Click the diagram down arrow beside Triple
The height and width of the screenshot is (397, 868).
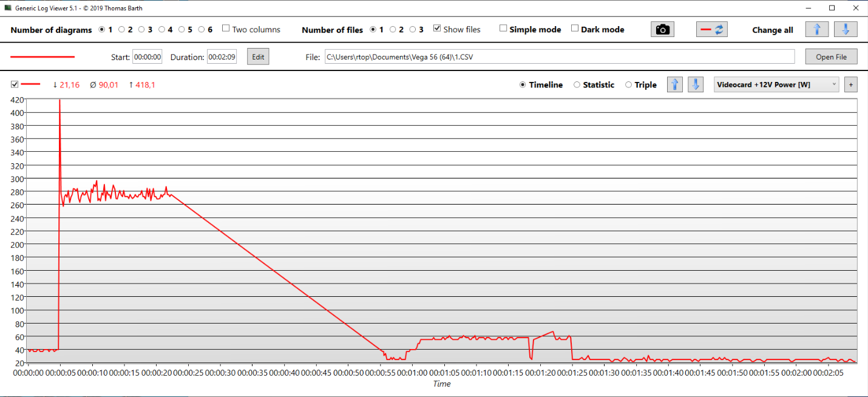pyautogui.click(x=695, y=84)
